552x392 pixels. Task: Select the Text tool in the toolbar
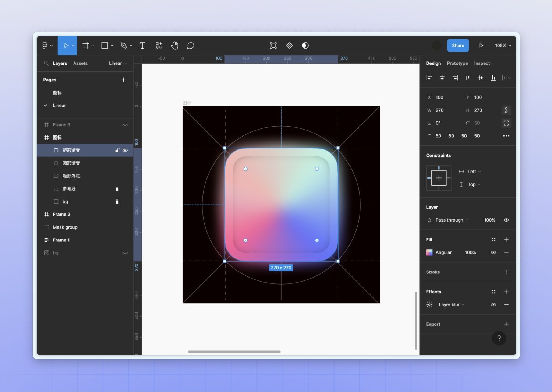point(142,46)
